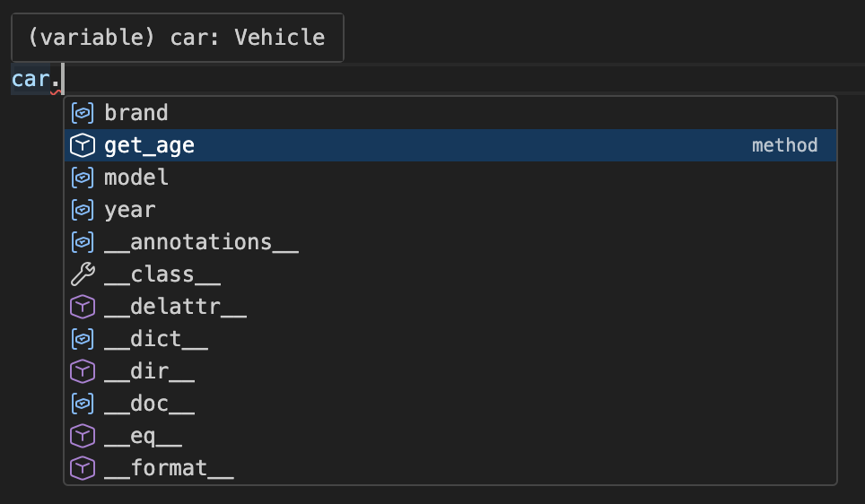This screenshot has height=504, width=865.
Task: Select __annotations__ in the suggestion list
Action: (x=201, y=242)
